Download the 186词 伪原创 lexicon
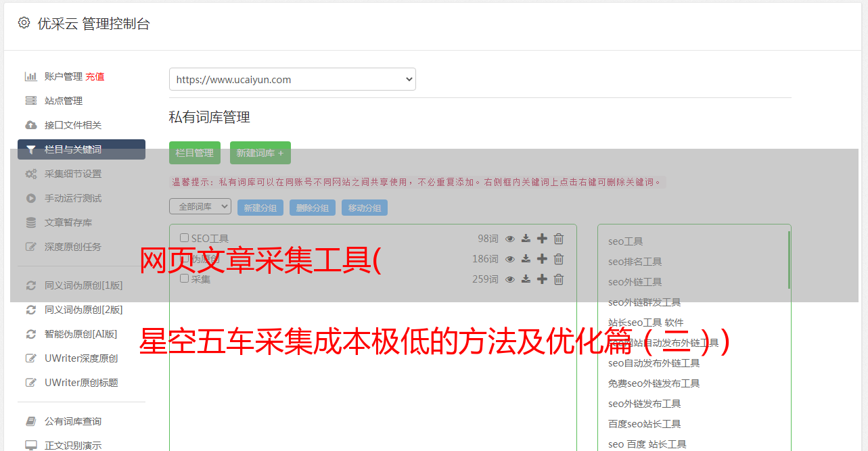868x451 pixels. (526, 259)
